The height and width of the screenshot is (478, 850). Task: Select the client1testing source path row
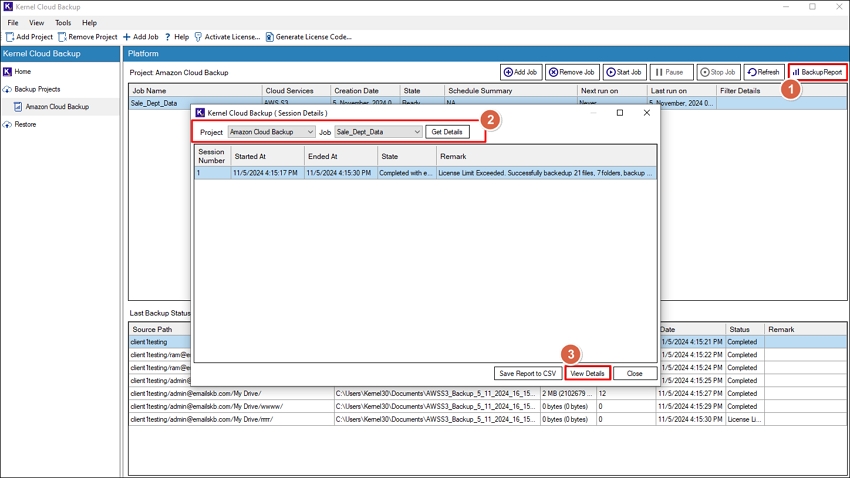click(x=160, y=342)
